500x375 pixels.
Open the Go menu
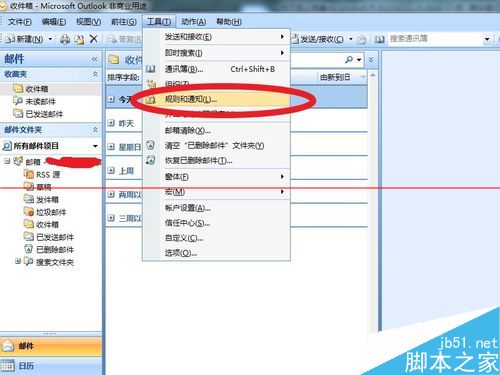[x=124, y=22]
